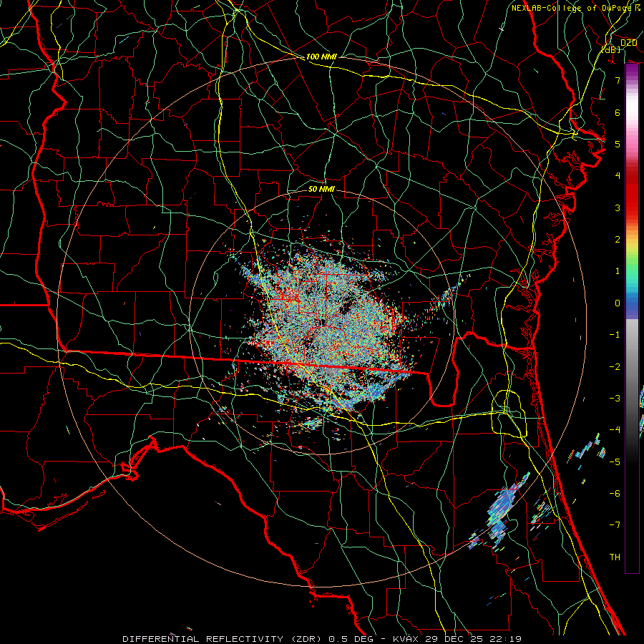Click the TH label on color scale
Image resolution: width=644 pixels, height=644 pixels.
(x=615, y=557)
